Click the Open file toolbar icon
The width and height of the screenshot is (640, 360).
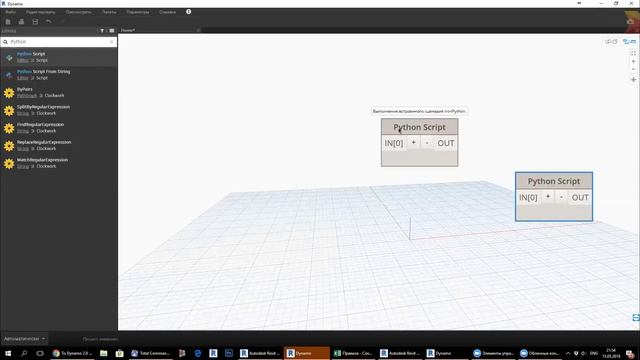(x=21, y=21)
